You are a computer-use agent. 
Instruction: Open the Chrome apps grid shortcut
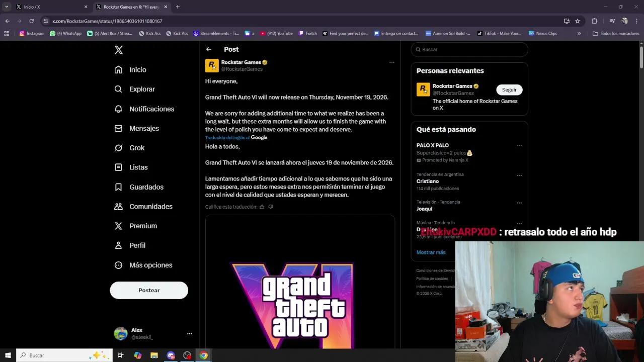coord(7,34)
